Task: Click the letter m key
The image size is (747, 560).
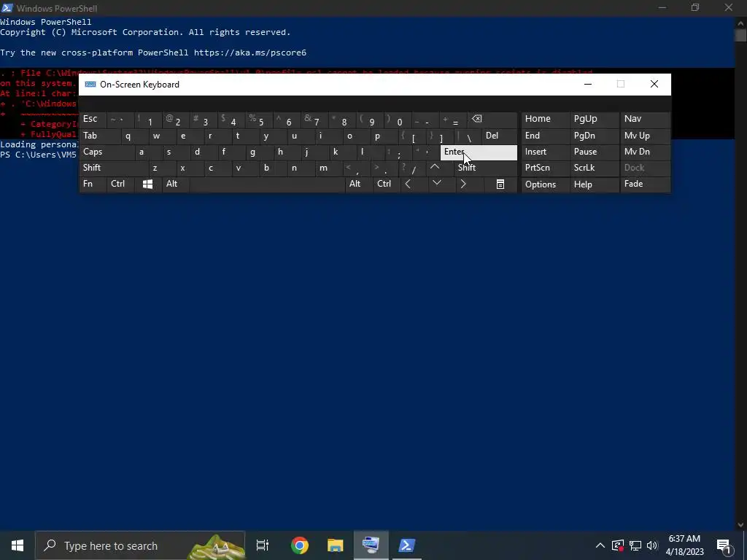Action: pos(328,168)
